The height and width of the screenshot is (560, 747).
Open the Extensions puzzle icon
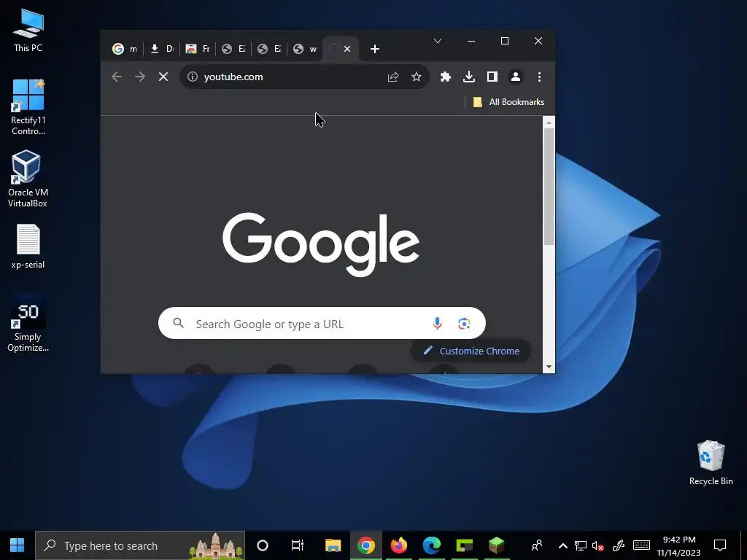point(446,77)
